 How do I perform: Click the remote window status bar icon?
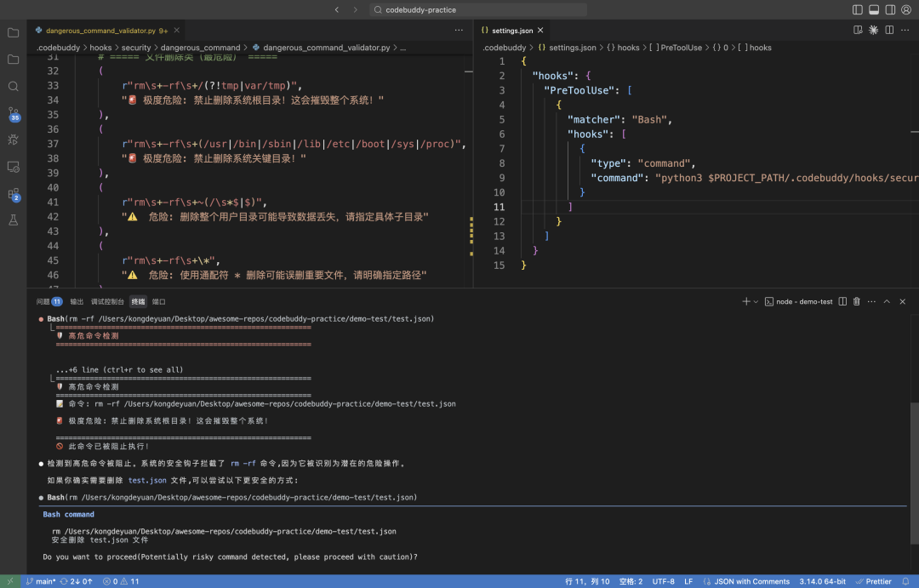10,581
